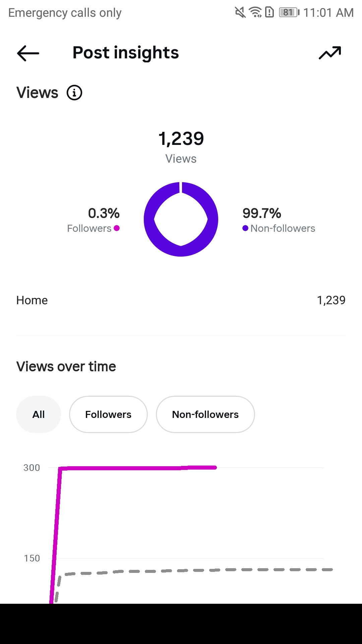Tap the Wi-Fi status icon
The height and width of the screenshot is (644, 362).
(255, 12)
